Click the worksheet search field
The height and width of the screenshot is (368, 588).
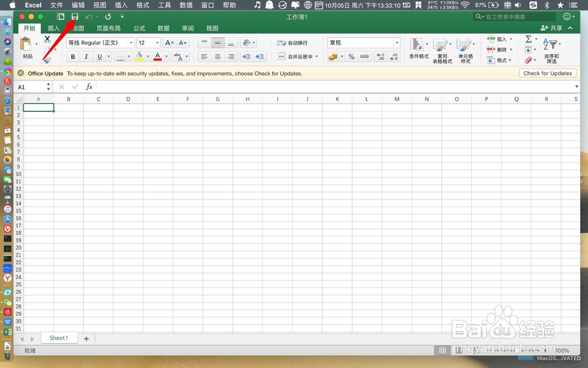click(x=515, y=17)
